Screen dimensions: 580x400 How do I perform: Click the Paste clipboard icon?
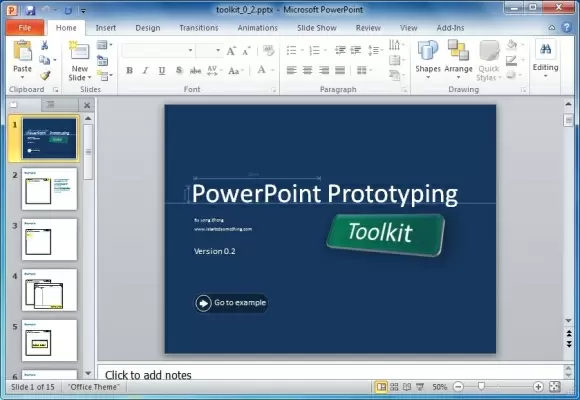pyautogui.click(x=23, y=51)
